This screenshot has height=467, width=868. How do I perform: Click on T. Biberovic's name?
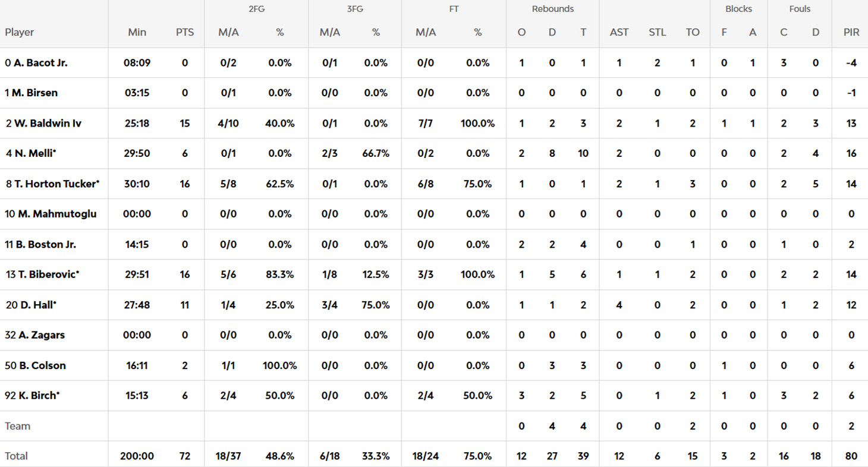(46, 274)
